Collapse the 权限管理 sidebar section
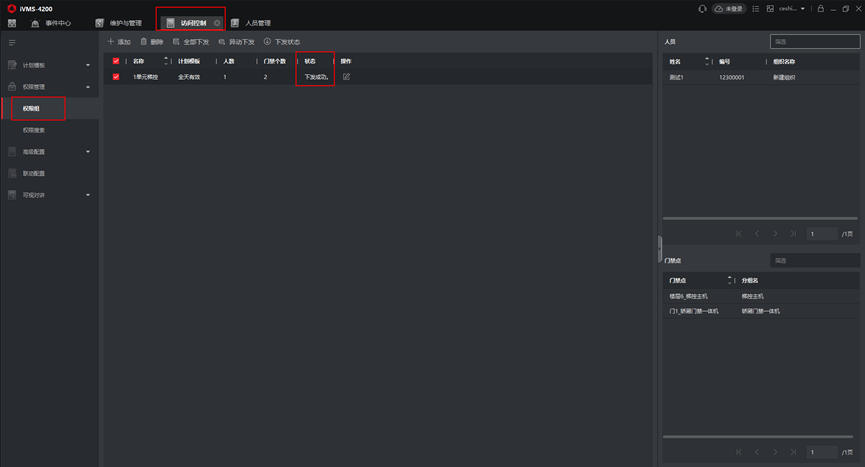Screen dimensions: 865x467 click(88, 87)
